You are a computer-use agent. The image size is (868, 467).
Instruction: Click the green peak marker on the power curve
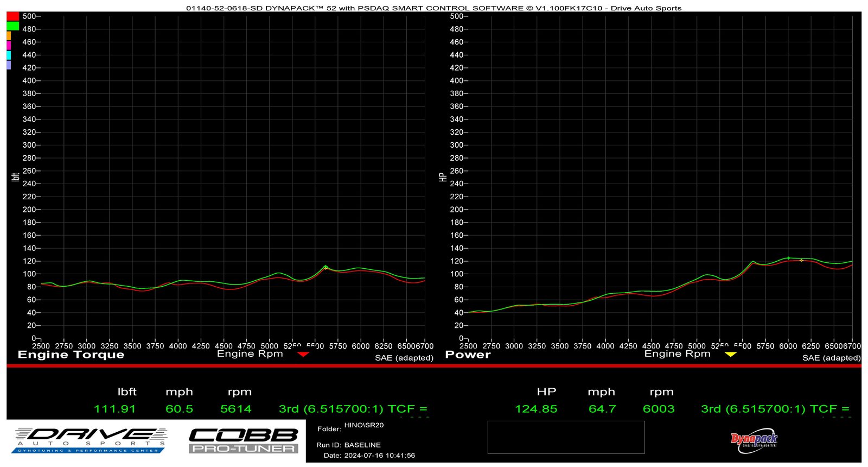click(788, 258)
